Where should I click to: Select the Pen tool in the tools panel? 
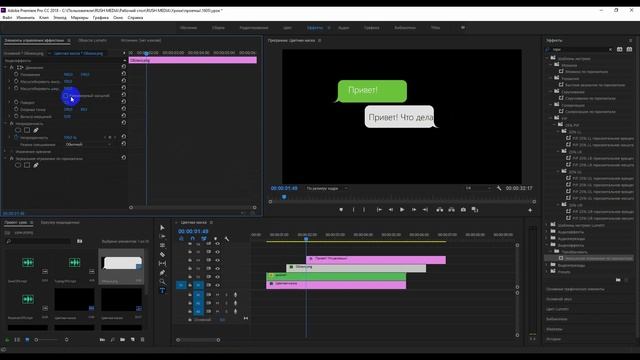(162, 272)
